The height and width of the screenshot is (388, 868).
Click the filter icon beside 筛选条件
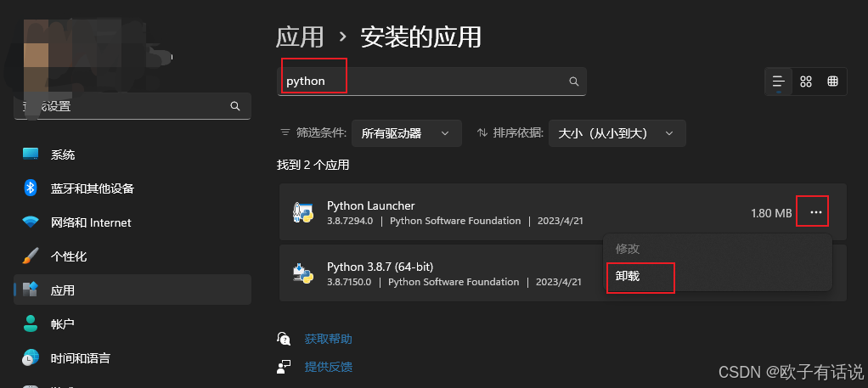(x=285, y=132)
